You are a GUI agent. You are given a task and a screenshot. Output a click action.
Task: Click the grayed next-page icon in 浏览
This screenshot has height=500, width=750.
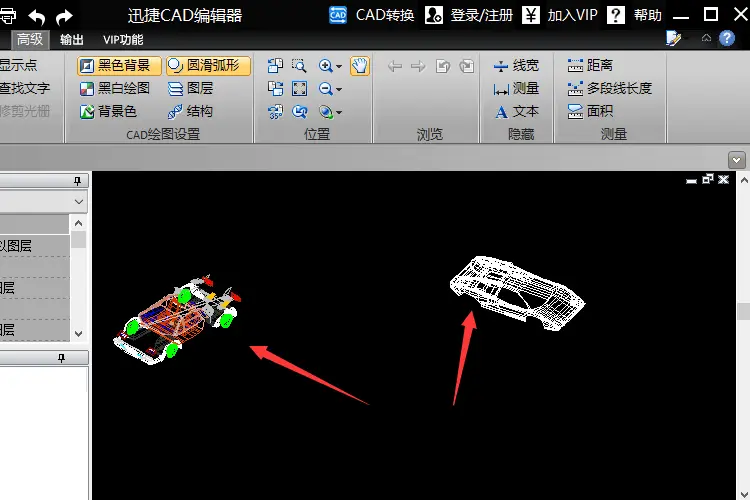click(467, 66)
